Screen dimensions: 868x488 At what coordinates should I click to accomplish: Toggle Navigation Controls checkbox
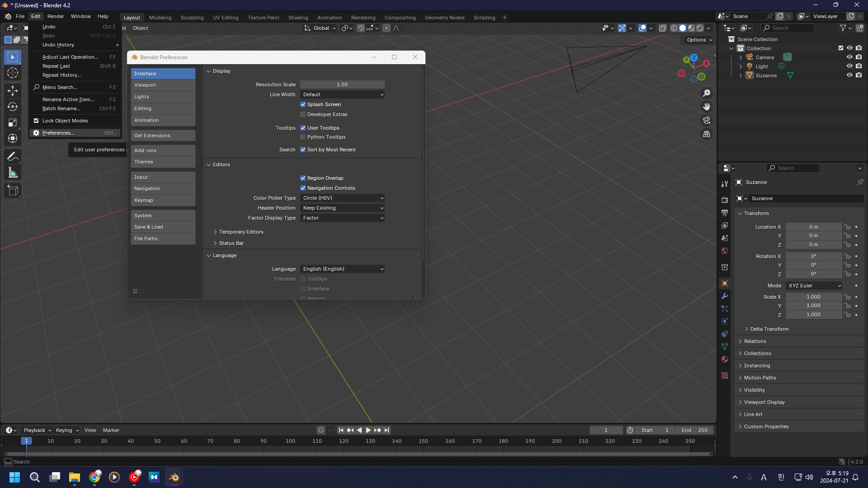(x=303, y=188)
